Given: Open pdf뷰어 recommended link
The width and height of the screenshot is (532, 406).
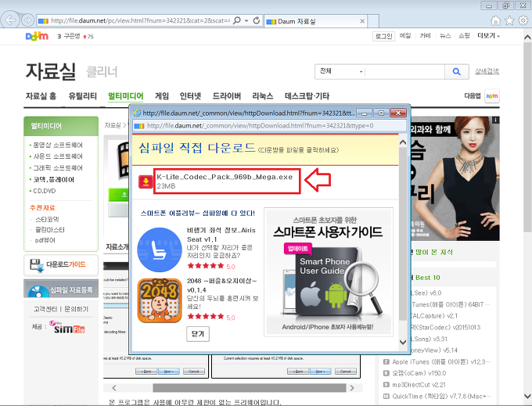Looking at the screenshot, I should [45, 240].
